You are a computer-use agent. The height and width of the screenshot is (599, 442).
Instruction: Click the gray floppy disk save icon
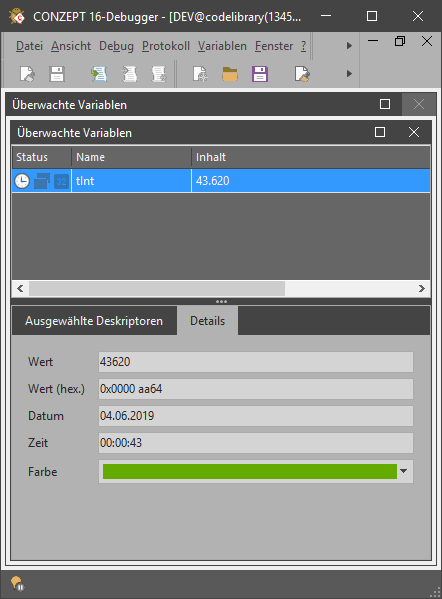(57, 74)
